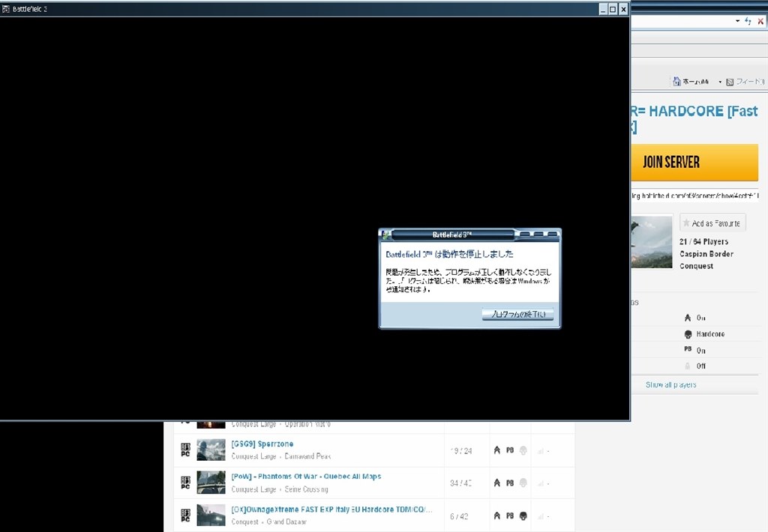Minimize the Battlefield 3 game window
Viewport: 768px width, 532px height.
tap(604, 9)
